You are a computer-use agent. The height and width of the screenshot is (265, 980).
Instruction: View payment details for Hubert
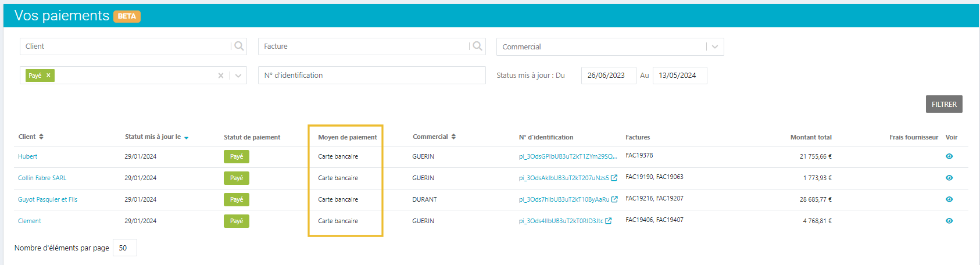949,156
